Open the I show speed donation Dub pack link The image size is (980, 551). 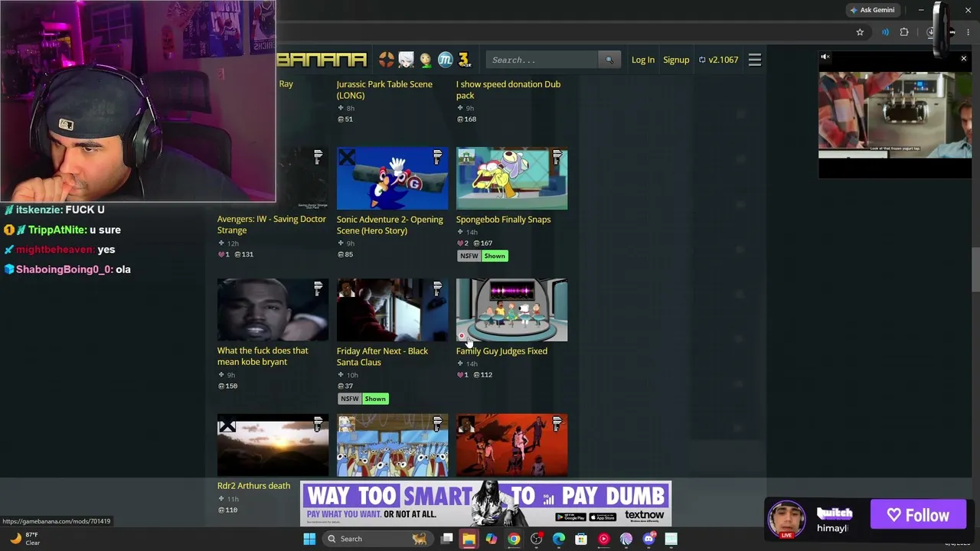(508, 90)
